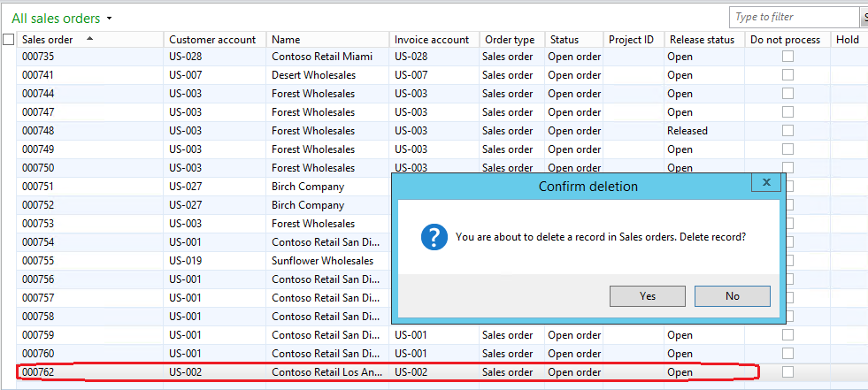868x390 pixels.
Task: Open sales order 000741 link
Action: [38, 75]
